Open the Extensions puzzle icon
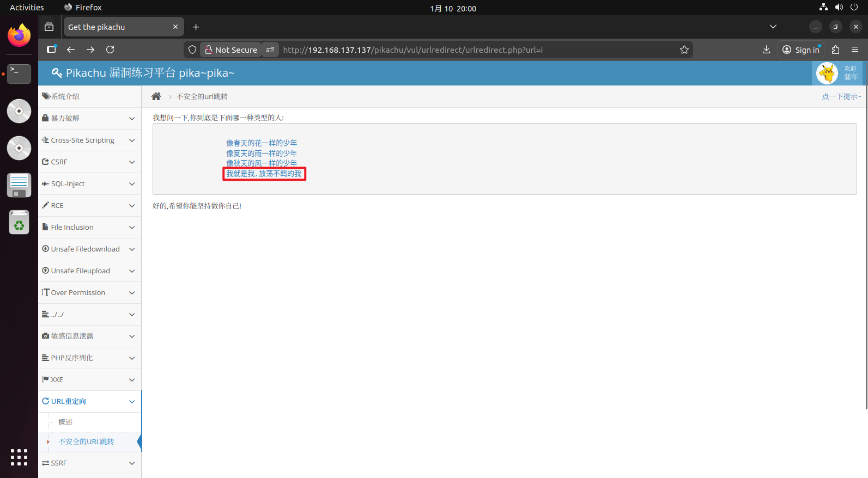This screenshot has height=478, width=868. pos(835,50)
